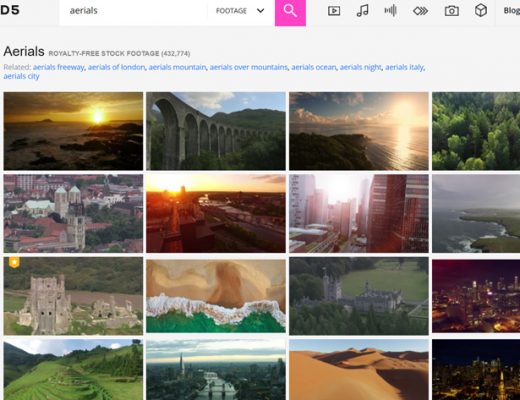Open the manor house in parkland thumbnail
The height and width of the screenshot is (400, 520).
click(x=359, y=296)
